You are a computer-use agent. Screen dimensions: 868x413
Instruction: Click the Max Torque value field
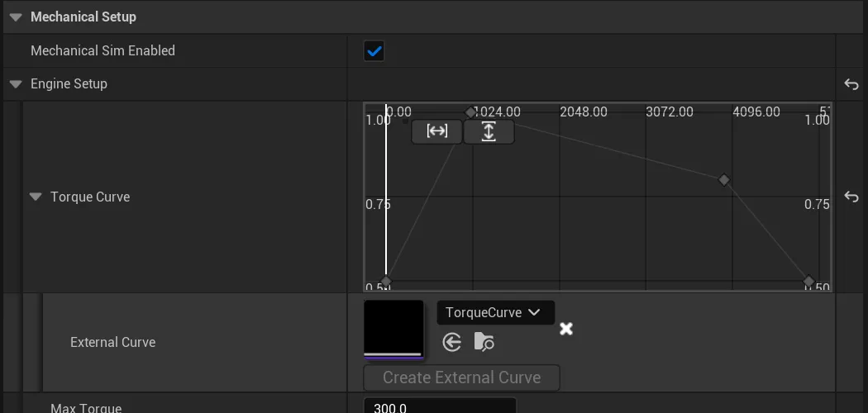[440, 406]
